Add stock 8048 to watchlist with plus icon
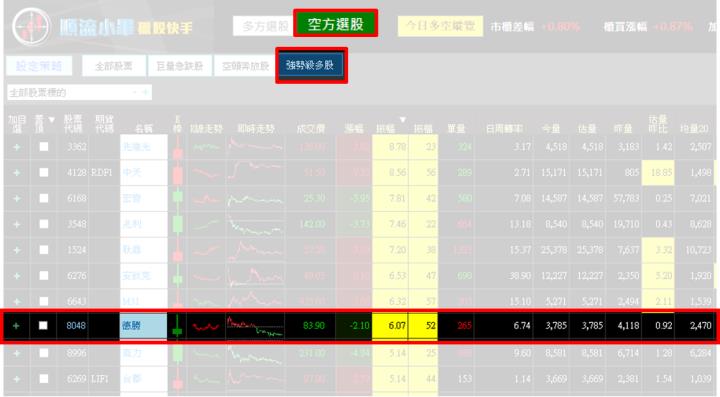Image resolution: width=720 pixels, height=397 pixels. pos(17,325)
